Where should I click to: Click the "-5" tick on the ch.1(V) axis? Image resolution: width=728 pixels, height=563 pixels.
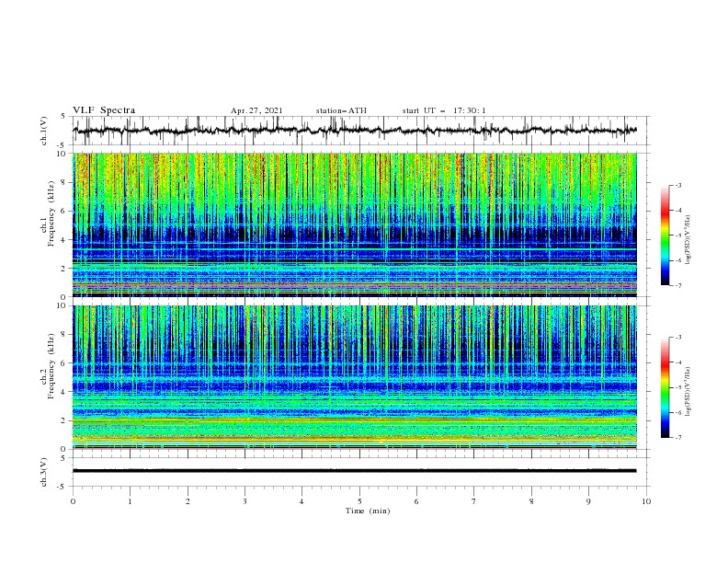[63, 145]
